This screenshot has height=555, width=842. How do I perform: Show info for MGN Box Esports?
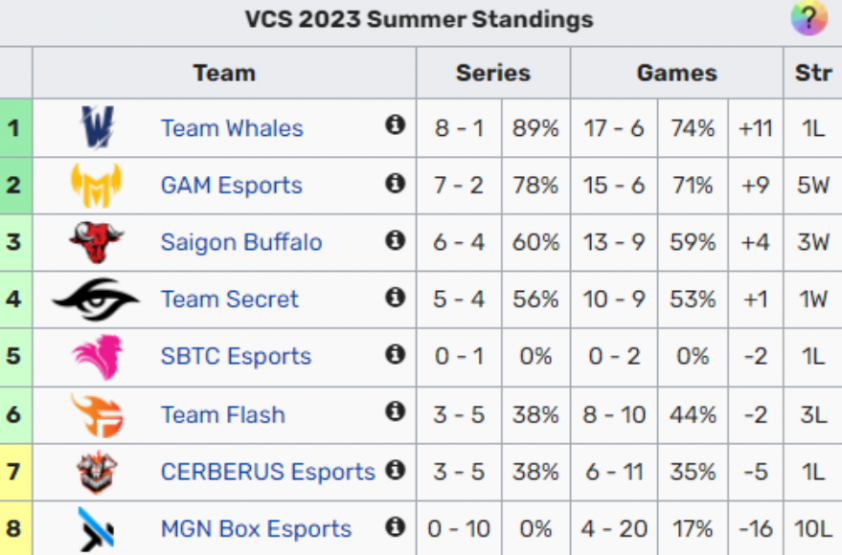click(395, 527)
